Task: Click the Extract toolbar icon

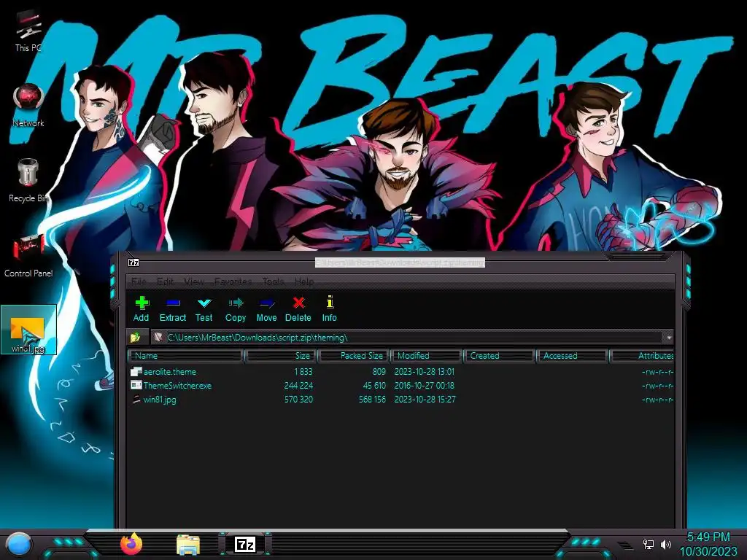Action: pyautogui.click(x=172, y=308)
